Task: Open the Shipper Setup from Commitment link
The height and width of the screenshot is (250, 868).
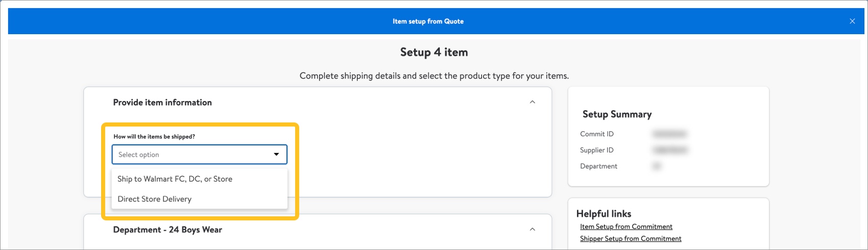Action: point(631,239)
